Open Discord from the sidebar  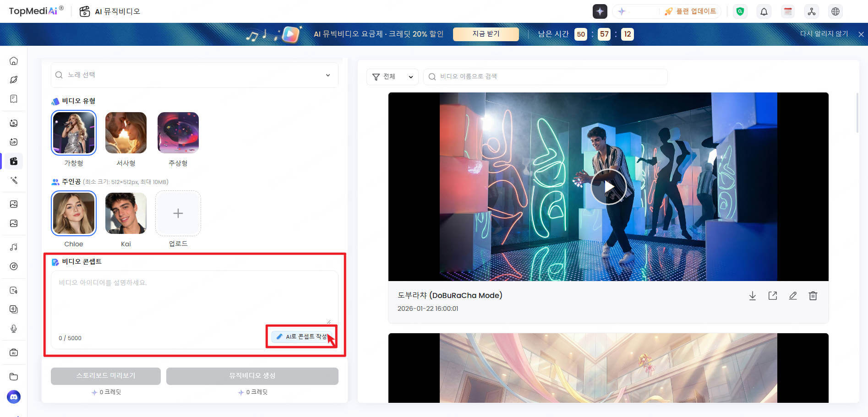coord(14,397)
